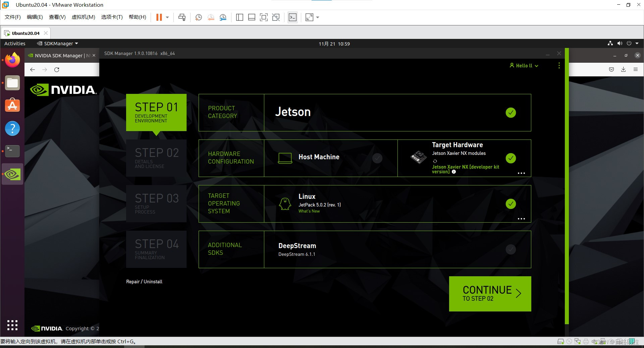Close the Ubuntu20.04 VM tab
The height and width of the screenshot is (348, 644).
46,33
